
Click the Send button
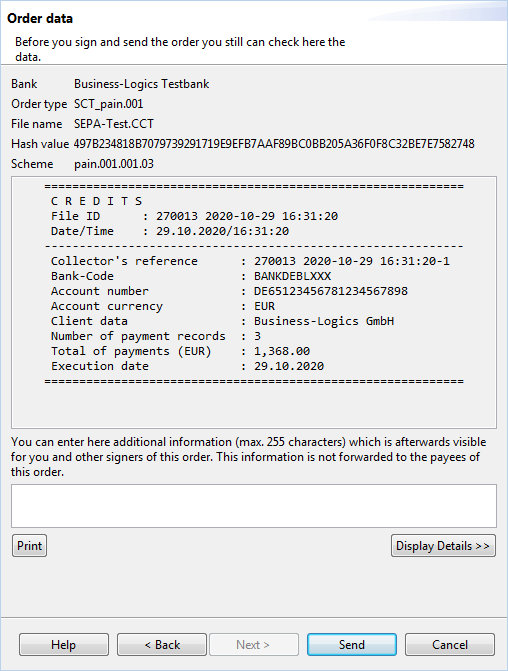(352, 644)
